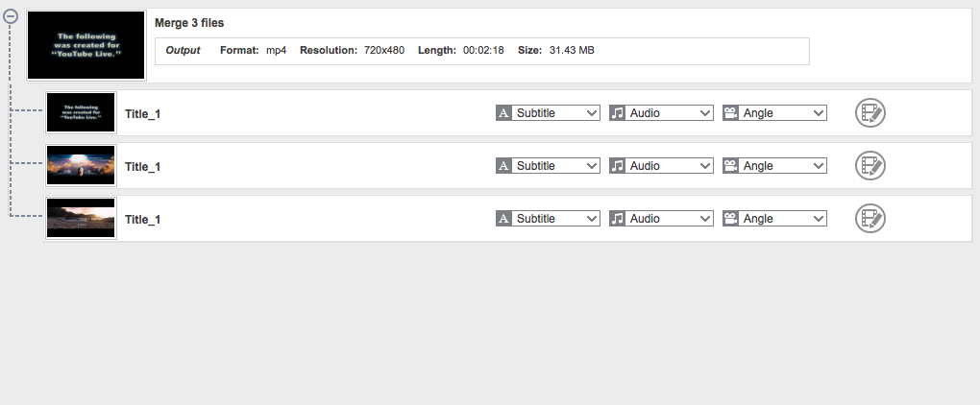Image resolution: width=980 pixels, height=405 pixels.
Task: Open edit video for first Title_1
Action: point(870,113)
